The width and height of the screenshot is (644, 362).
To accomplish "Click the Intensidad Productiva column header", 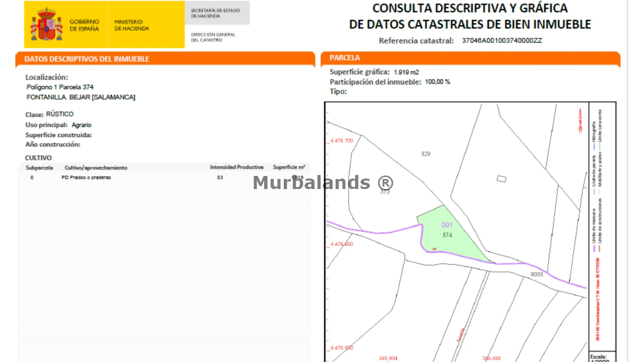I will (236, 167).
